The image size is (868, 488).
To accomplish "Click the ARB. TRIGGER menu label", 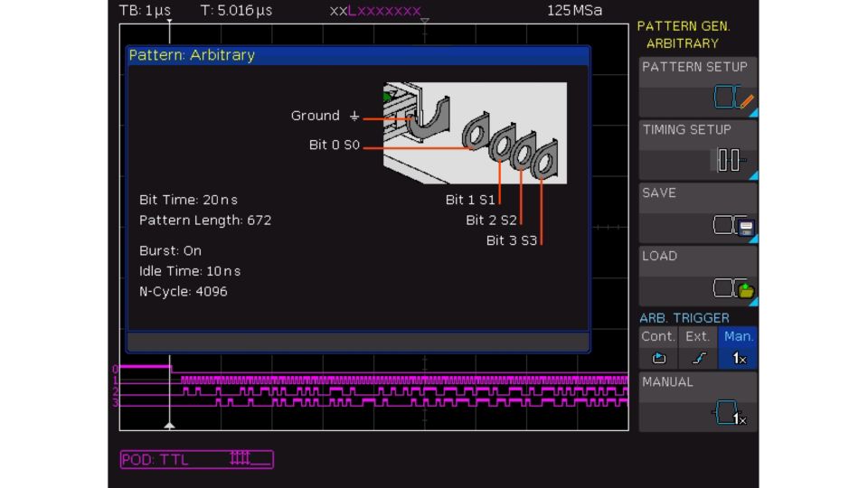I will pyautogui.click(x=684, y=318).
